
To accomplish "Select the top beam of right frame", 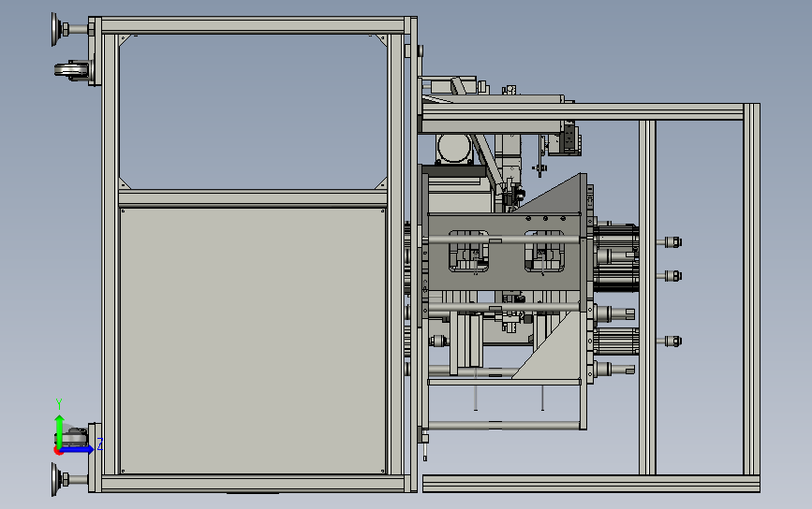I will point(585,111).
